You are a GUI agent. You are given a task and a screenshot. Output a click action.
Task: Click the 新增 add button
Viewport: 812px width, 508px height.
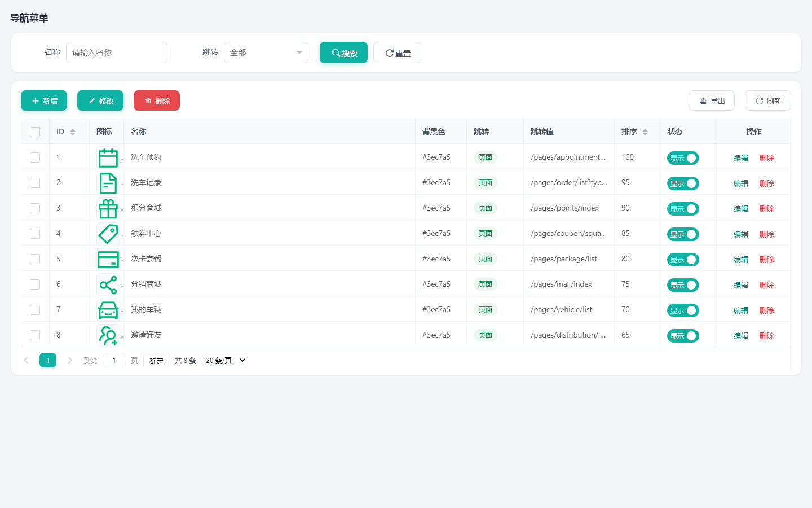[x=44, y=100]
